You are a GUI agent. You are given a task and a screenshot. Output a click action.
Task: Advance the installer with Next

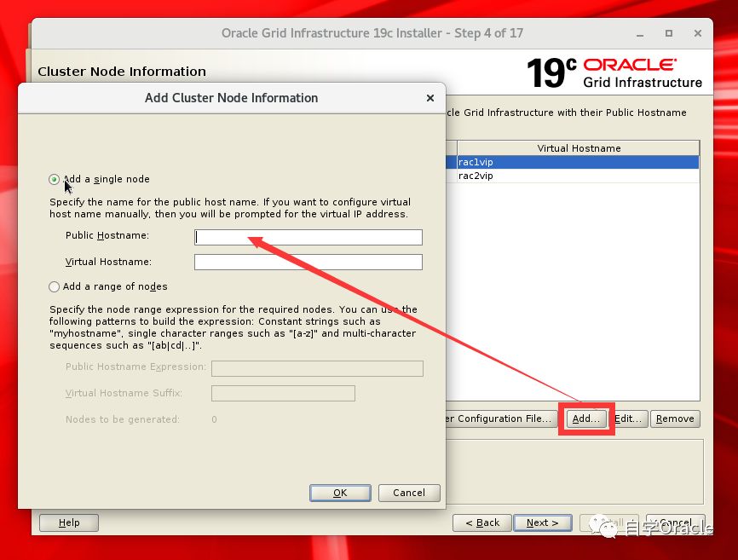point(543,522)
